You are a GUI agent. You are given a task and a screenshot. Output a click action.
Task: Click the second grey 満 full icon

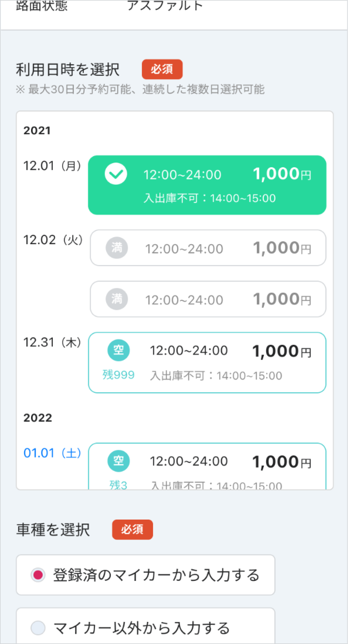pos(117,299)
